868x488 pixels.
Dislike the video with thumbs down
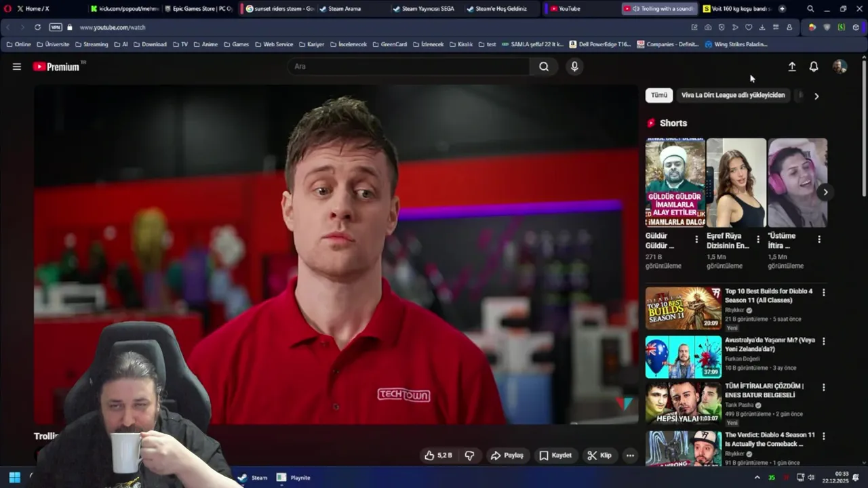coord(469,455)
